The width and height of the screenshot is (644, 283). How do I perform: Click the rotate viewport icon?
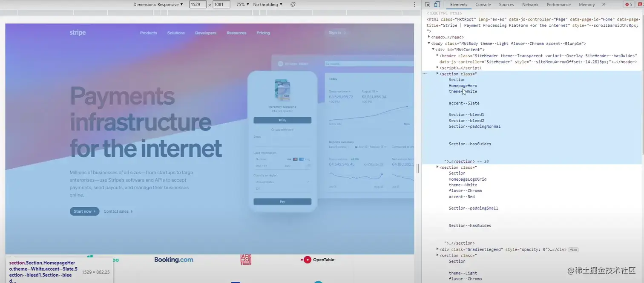click(293, 4)
